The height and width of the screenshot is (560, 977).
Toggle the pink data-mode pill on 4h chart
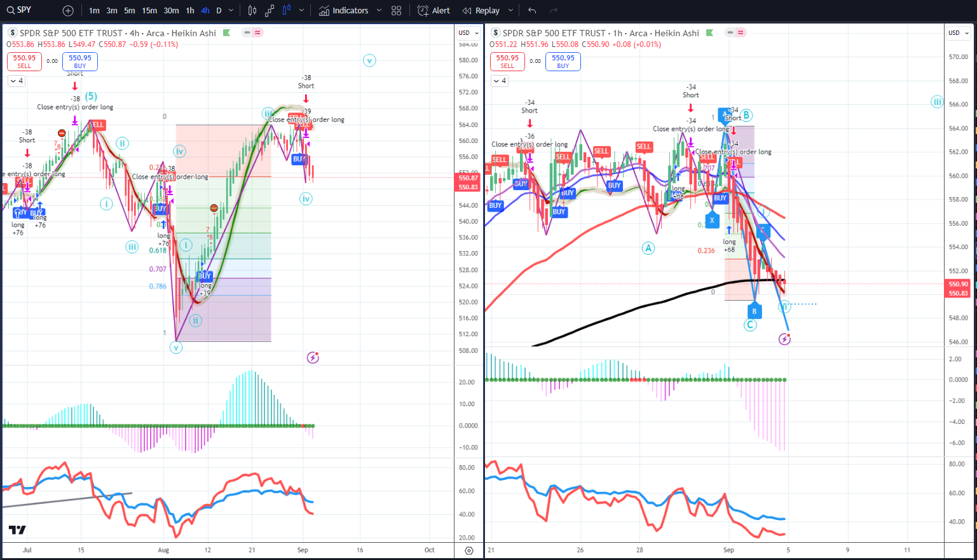(x=257, y=33)
